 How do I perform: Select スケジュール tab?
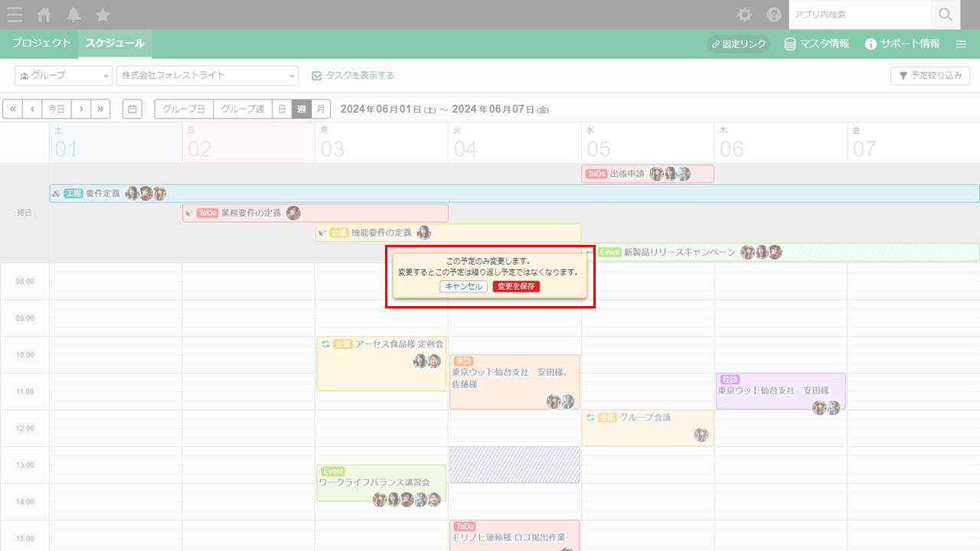[x=115, y=44]
